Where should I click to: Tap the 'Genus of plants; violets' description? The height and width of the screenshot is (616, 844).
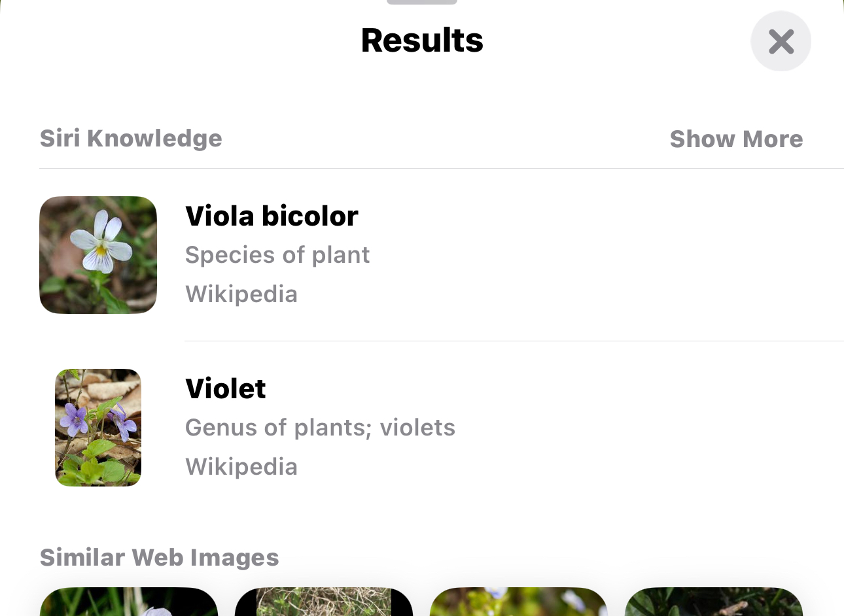320,428
